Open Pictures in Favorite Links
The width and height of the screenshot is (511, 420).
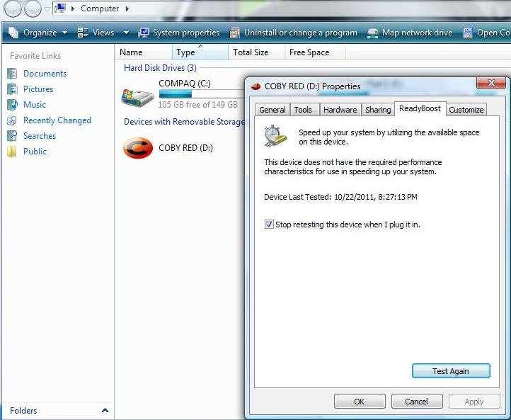click(38, 89)
